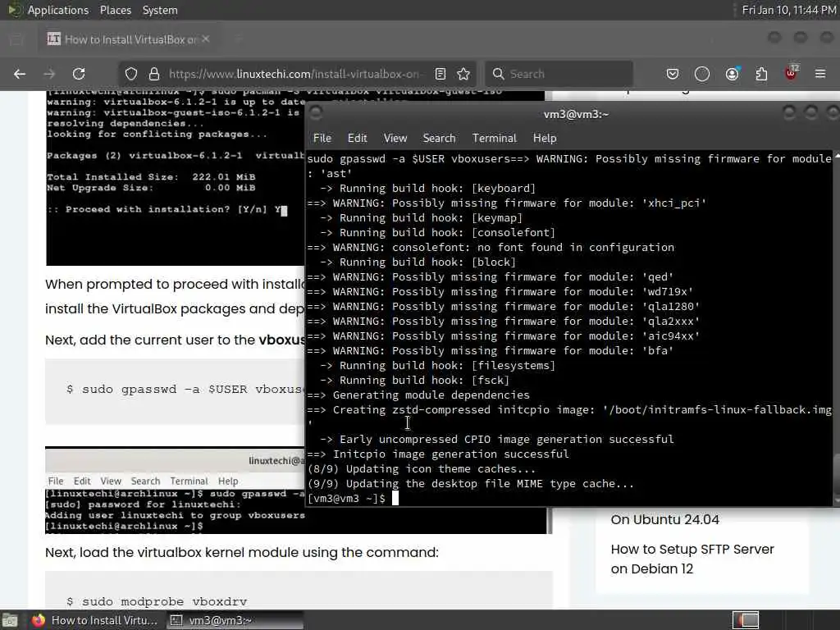
Task: Click the gpasswd terminal screenshot image
Action: [175, 491]
